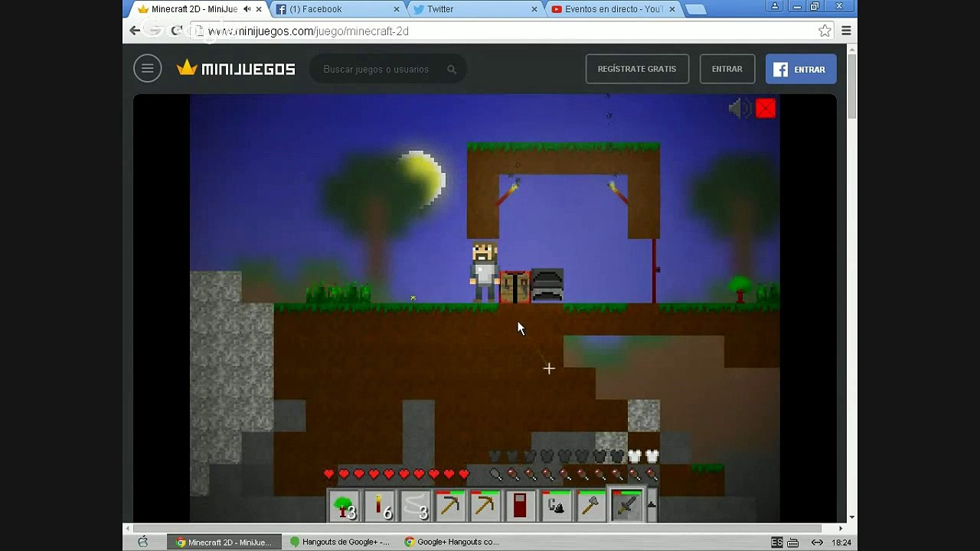Click the right torch inside the dirt shelter
Screen dimensions: 980x551
(619, 193)
